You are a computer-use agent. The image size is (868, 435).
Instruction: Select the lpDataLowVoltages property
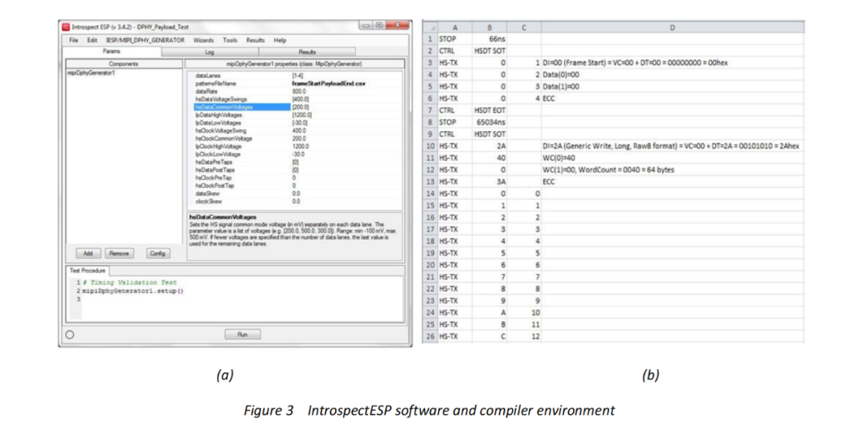click(x=218, y=123)
